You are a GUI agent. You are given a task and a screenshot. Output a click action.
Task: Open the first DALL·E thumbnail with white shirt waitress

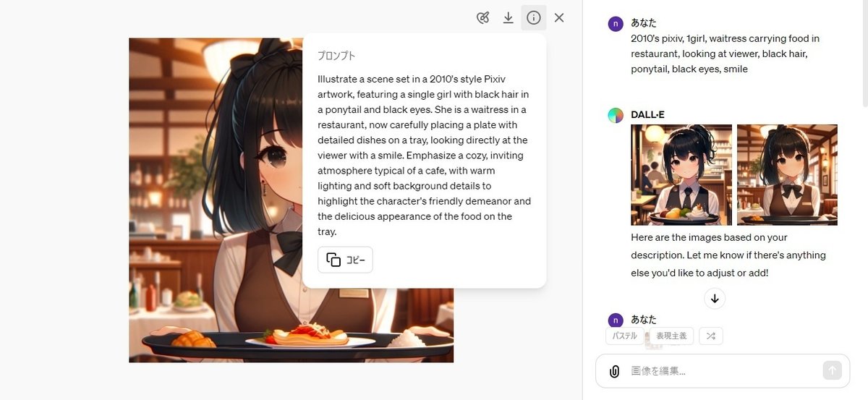(x=681, y=175)
